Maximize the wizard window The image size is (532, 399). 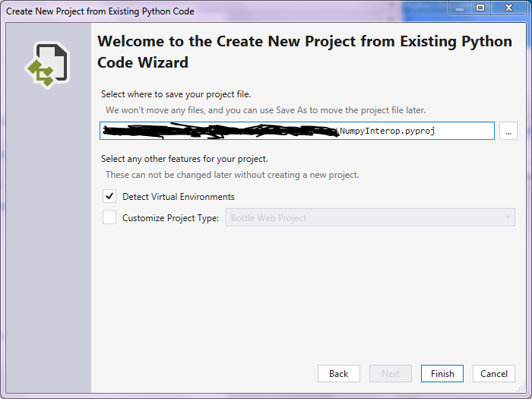coord(481,8)
